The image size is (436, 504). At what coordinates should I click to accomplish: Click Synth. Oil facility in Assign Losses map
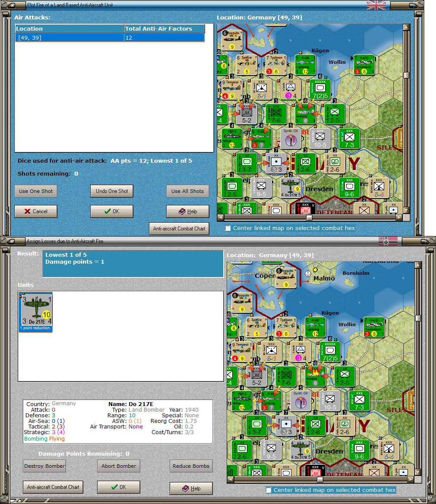pos(300,401)
